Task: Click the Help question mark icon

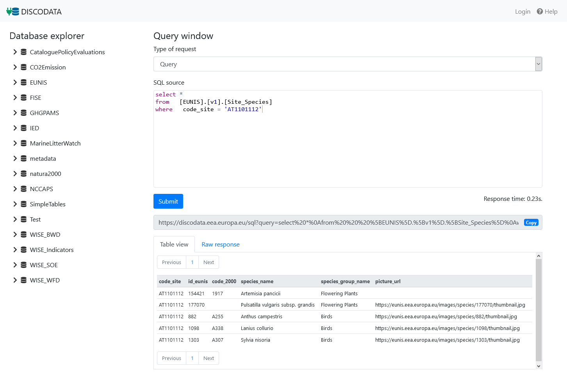Action: [540, 11]
